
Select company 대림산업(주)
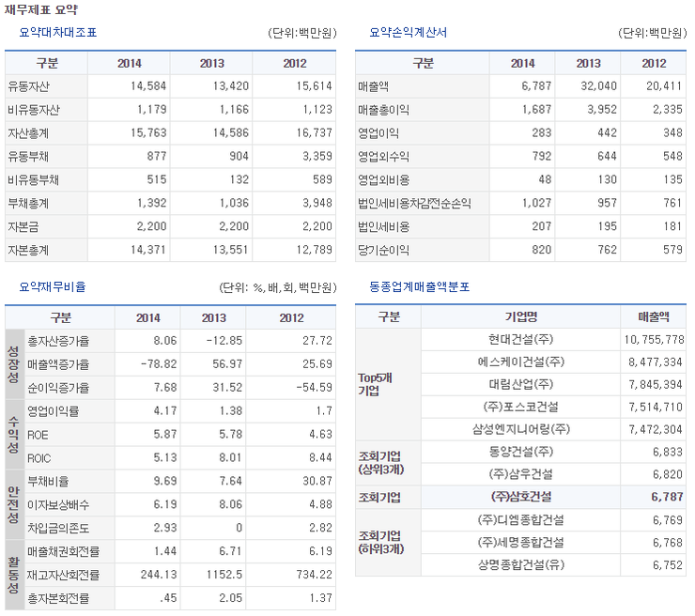(521, 385)
